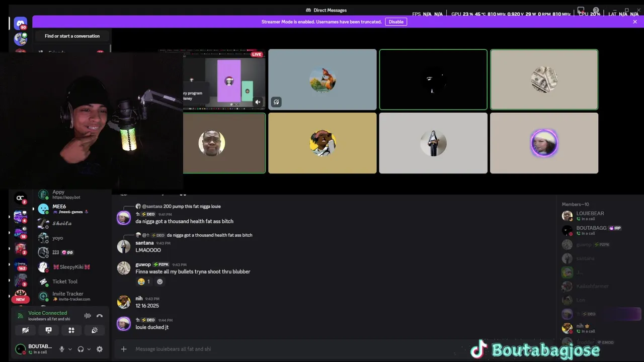Open the Ticket Tool direct message
644x362 pixels.
pyautogui.click(x=72, y=282)
